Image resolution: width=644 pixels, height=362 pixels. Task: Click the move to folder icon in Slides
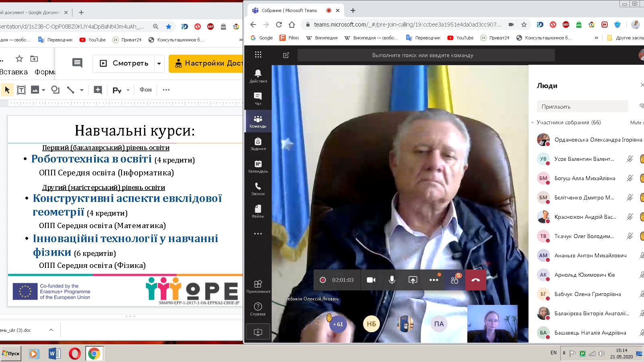coord(34,59)
